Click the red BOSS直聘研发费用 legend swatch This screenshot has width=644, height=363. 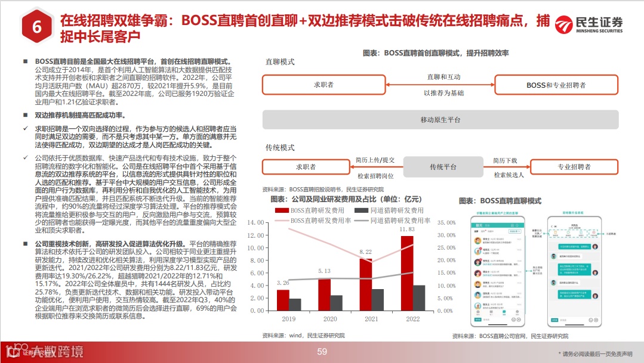click(282, 210)
